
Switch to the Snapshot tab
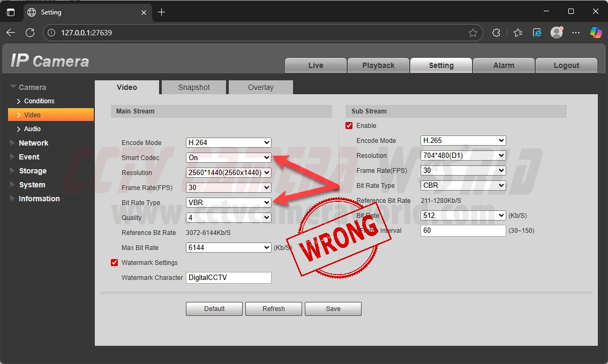(x=194, y=87)
